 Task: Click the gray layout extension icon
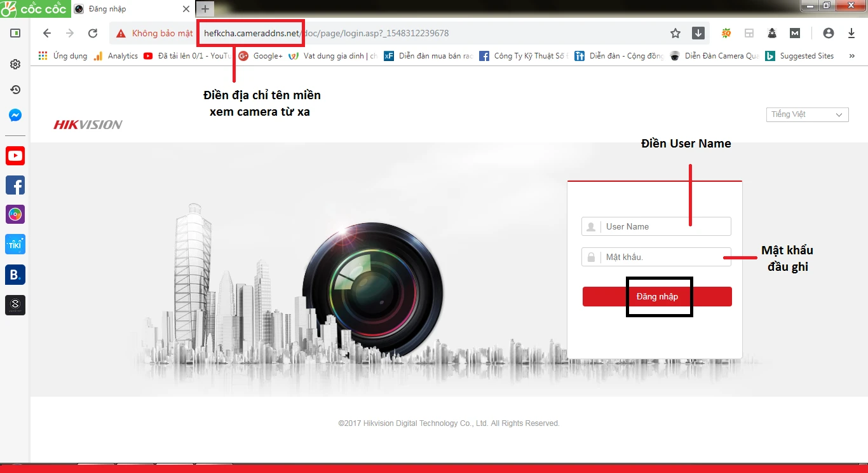[749, 33]
